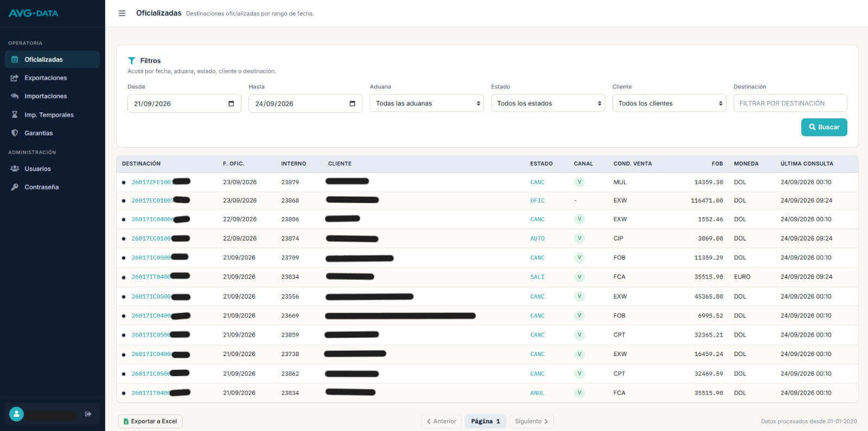868x431 pixels.
Task: Toggle the hamburger sidebar menu icon
Action: pyautogui.click(x=122, y=13)
